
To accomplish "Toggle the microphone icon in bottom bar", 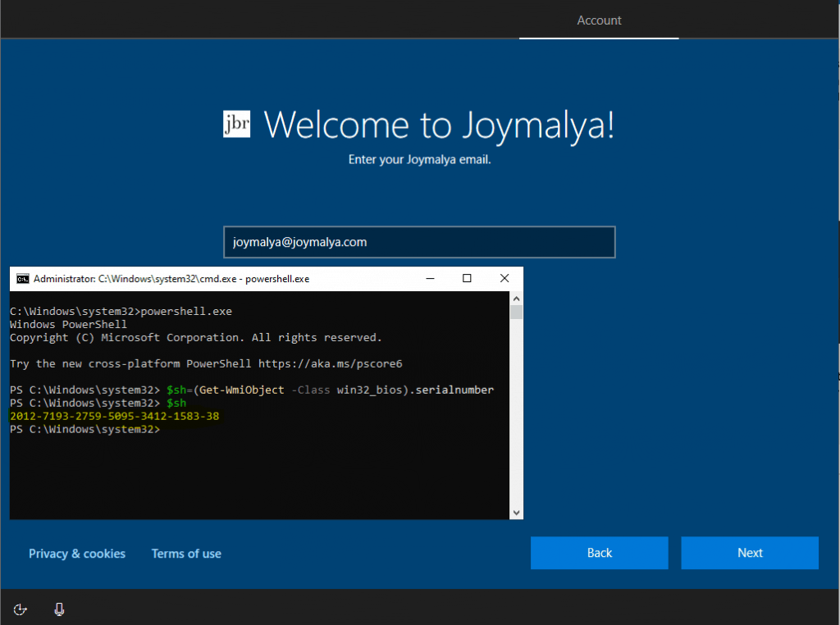I will pos(59,609).
